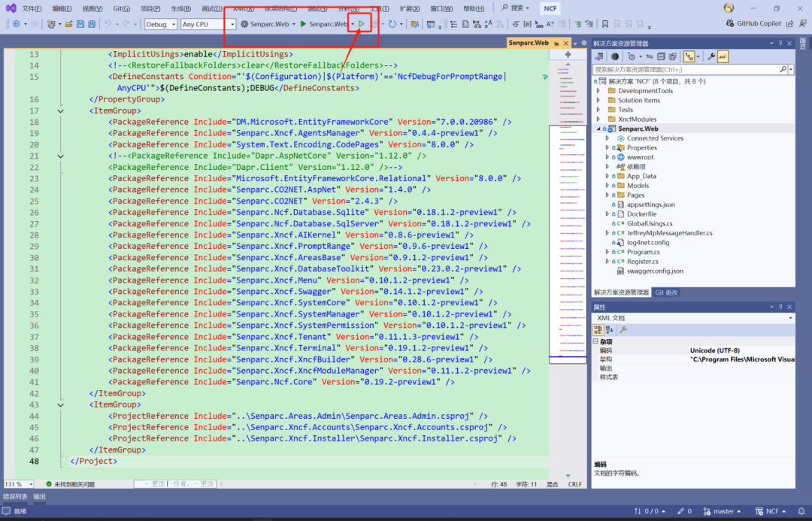
Task: Click the notifications bell in status bar
Action: tap(801, 511)
